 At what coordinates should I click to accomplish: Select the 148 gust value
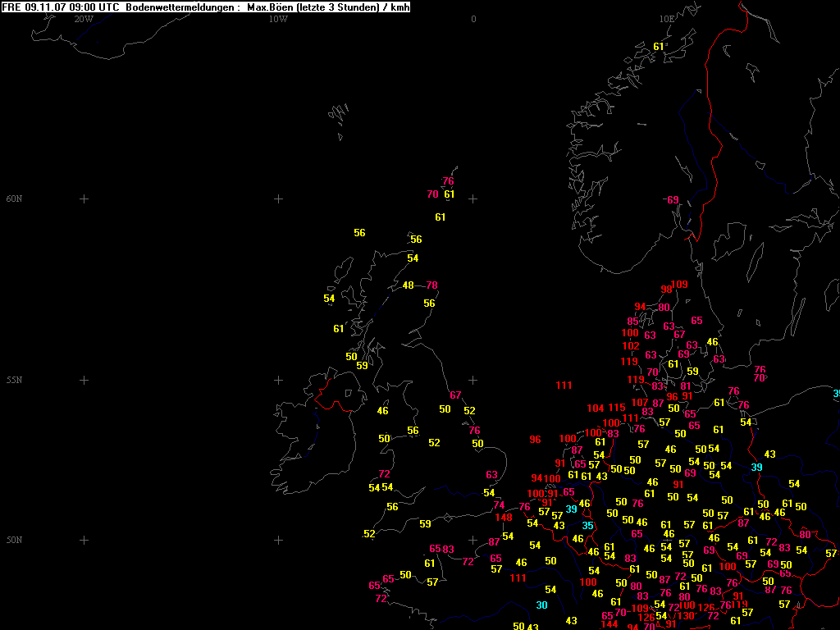click(x=504, y=518)
